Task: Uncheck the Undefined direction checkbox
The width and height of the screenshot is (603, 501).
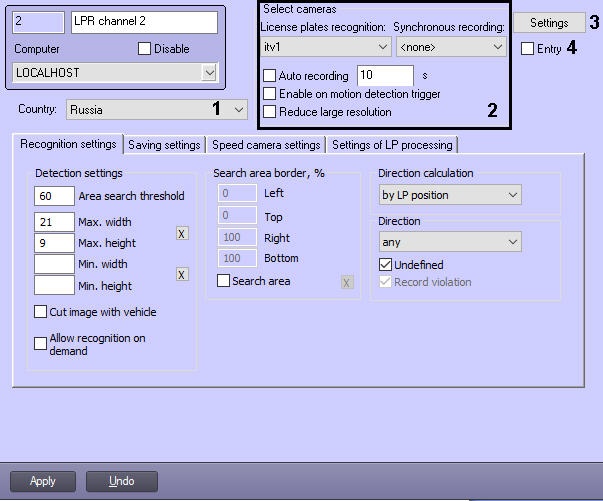Action: click(x=385, y=265)
